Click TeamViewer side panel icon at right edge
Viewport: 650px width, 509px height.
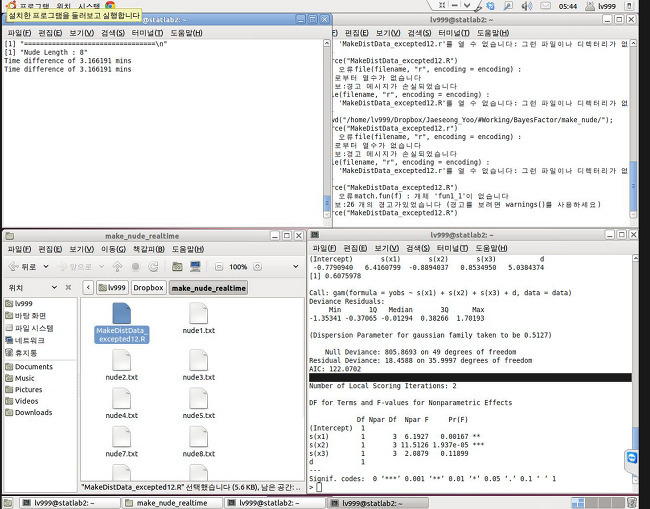point(632,458)
